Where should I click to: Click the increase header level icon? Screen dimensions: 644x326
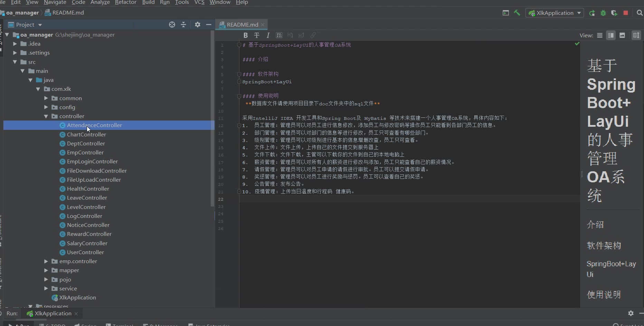(301, 35)
